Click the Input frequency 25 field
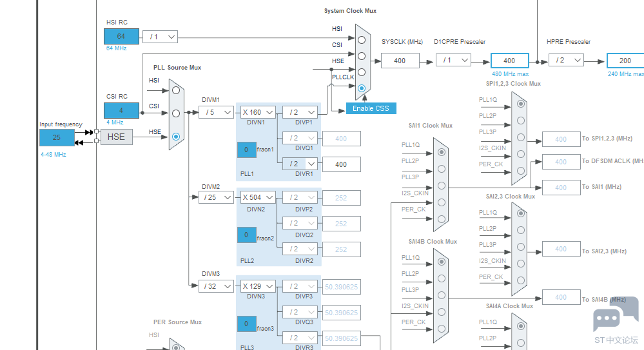Screen dimensions: 644x350 click(57, 137)
